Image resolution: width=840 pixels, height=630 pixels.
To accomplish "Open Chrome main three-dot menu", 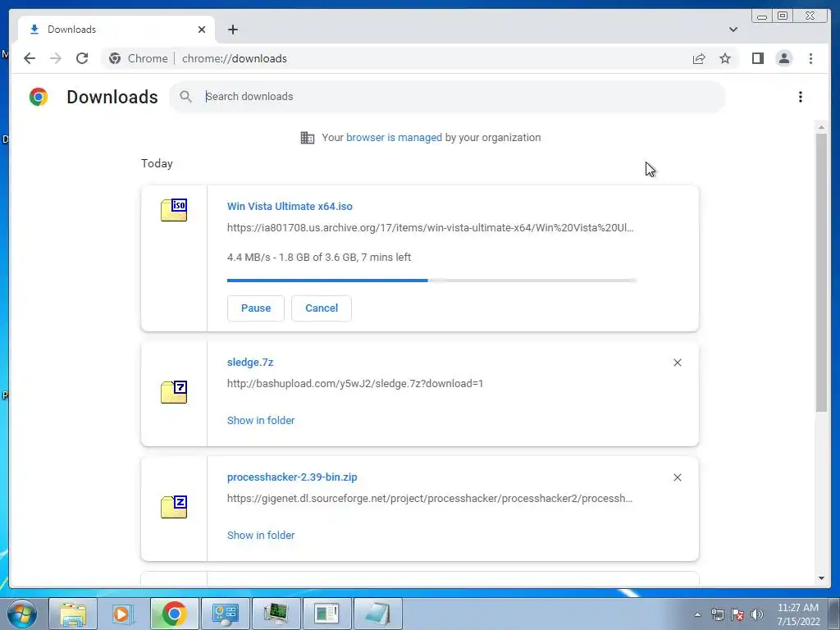I will pos(810,58).
